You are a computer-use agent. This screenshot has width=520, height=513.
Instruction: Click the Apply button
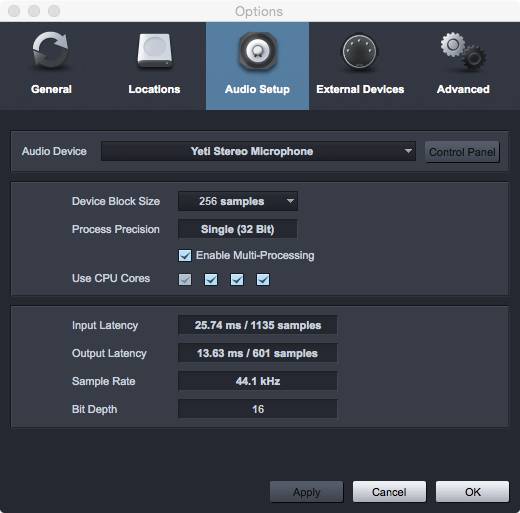(x=306, y=492)
